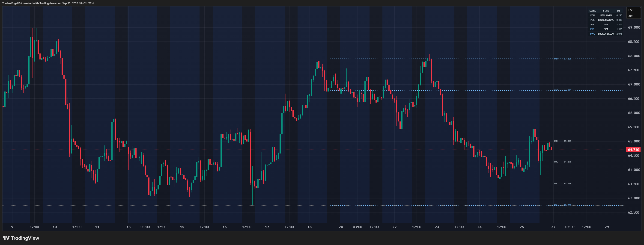Click date 27 on the time axis
This screenshot has height=245, width=644.
554,227
